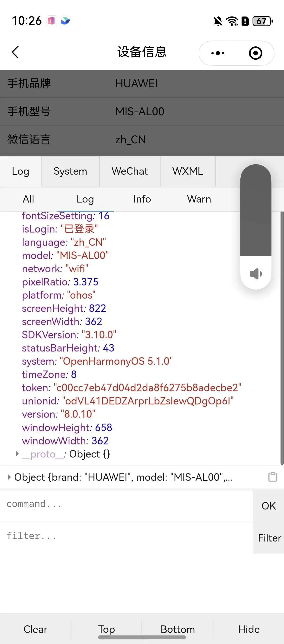
Task: Select the Warn level filter
Action: [199, 199]
